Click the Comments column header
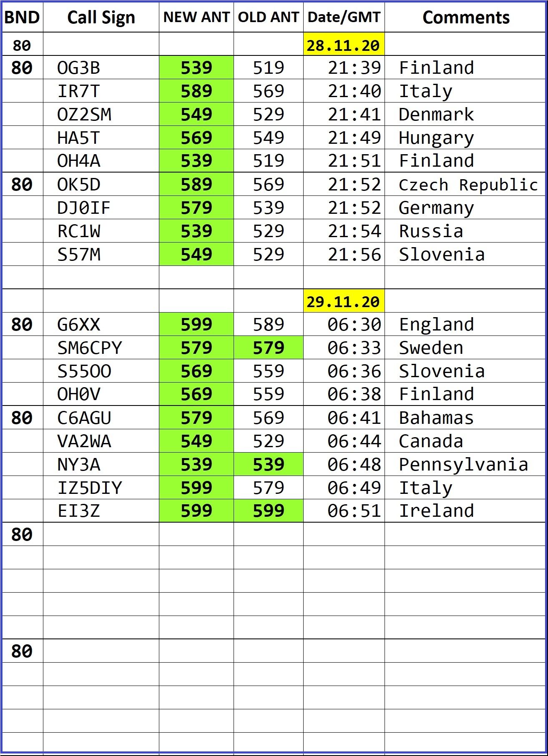The height and width of the screenshot is (756, 548). (x=465, y=18)
